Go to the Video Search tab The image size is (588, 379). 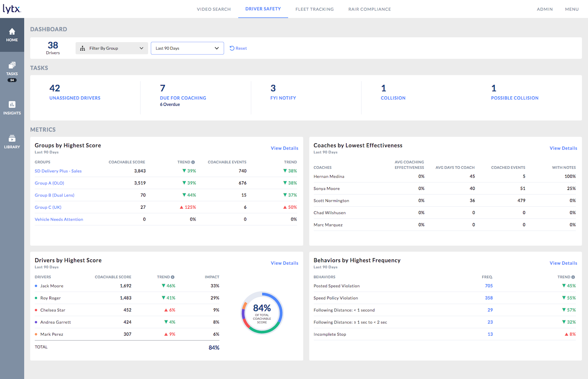(x=214, y=9)
